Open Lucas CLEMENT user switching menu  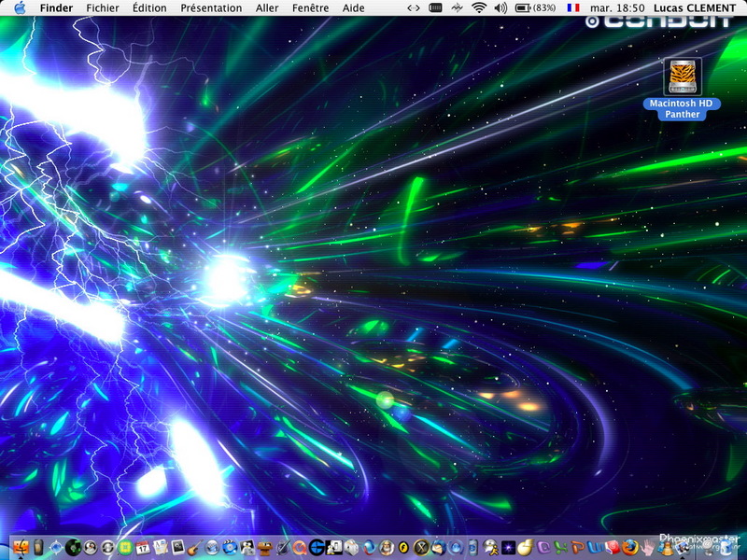695,7
